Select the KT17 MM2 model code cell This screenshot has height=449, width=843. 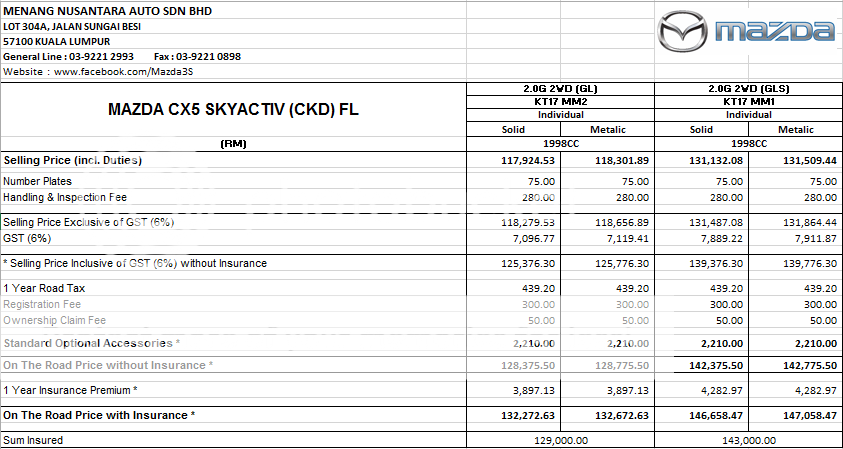click(x=560, y=102)
